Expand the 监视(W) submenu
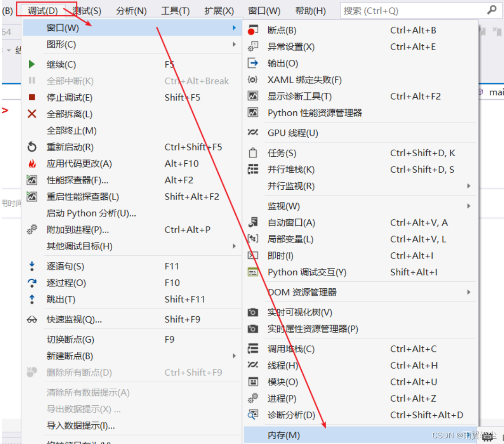 tap(283, 206)
